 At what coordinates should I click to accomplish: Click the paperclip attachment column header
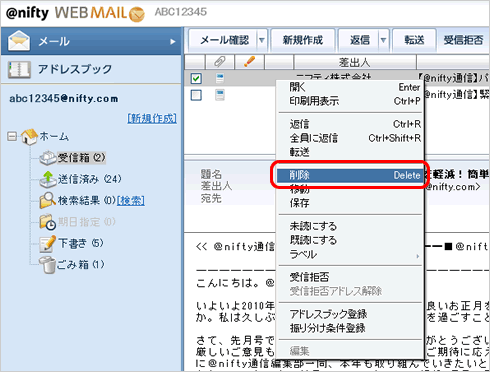coord(220,62)
